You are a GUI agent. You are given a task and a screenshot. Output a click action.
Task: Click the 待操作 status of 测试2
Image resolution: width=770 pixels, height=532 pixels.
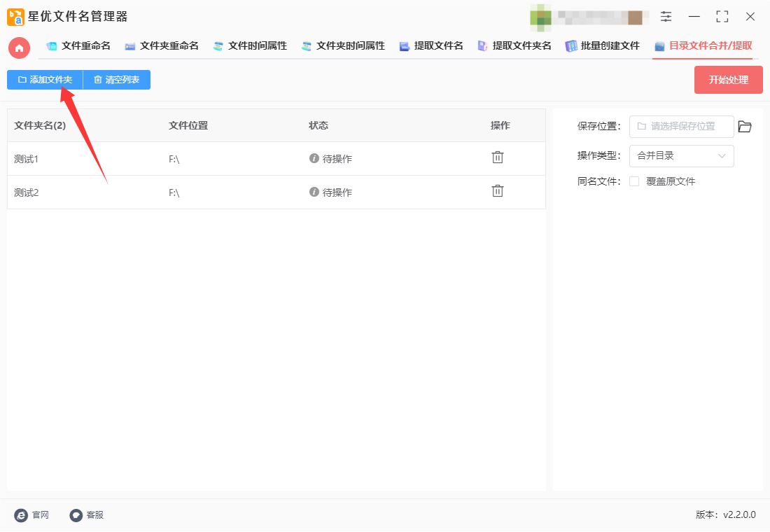pyautogui.click(x=337, y=192)
